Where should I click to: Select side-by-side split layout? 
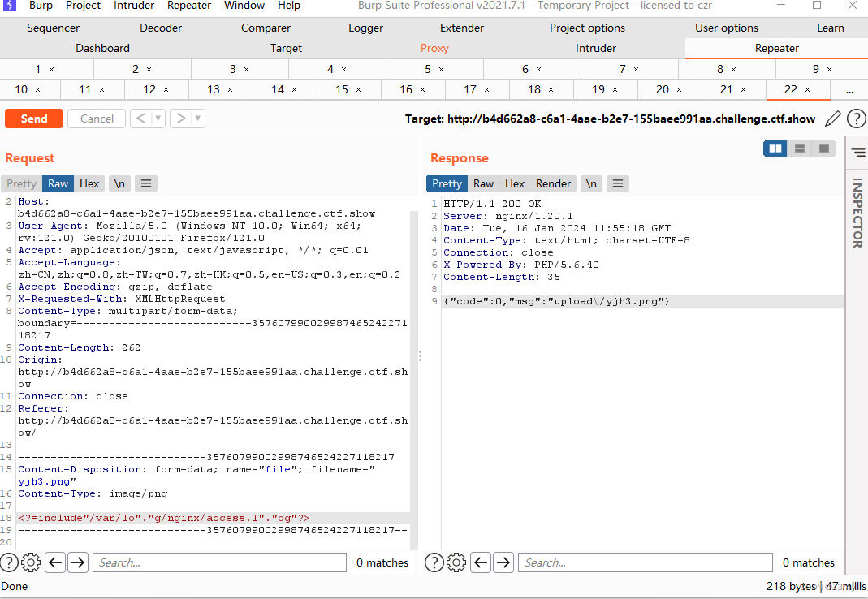(775, 149)
